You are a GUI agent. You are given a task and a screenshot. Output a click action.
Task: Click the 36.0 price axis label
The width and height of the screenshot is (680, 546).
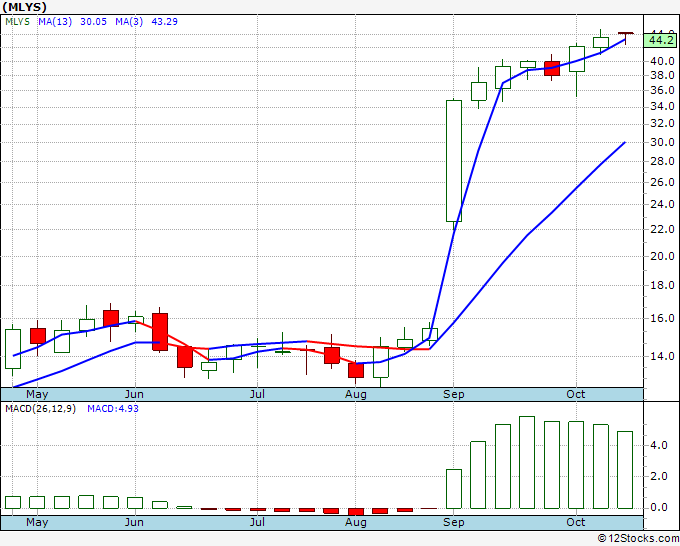662,90
